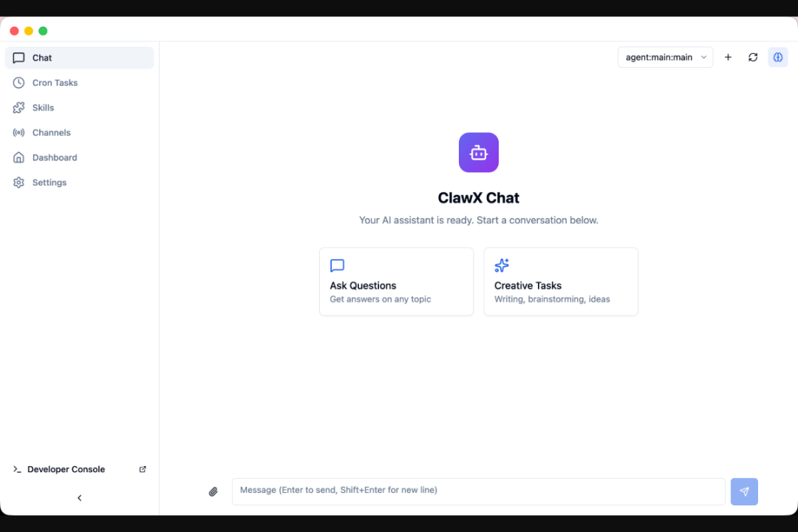Choose the Ask Questions card
The width and height of the screenshot is (798, 532).
(397, 282)
